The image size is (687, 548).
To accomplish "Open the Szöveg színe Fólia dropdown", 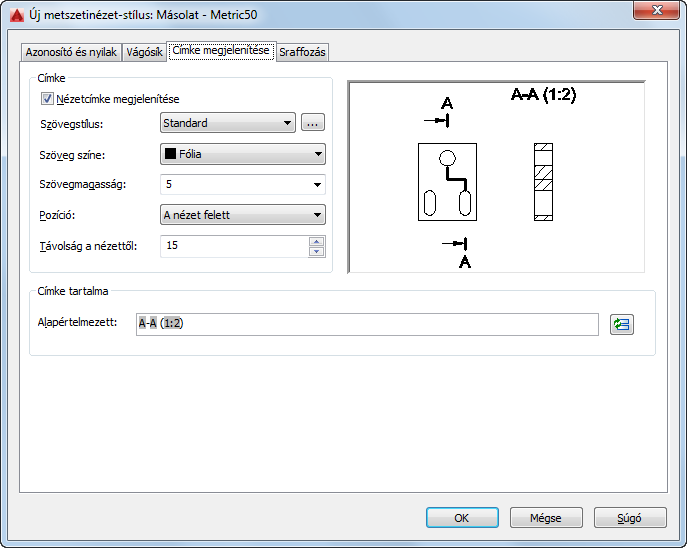I will coord(243,154).
